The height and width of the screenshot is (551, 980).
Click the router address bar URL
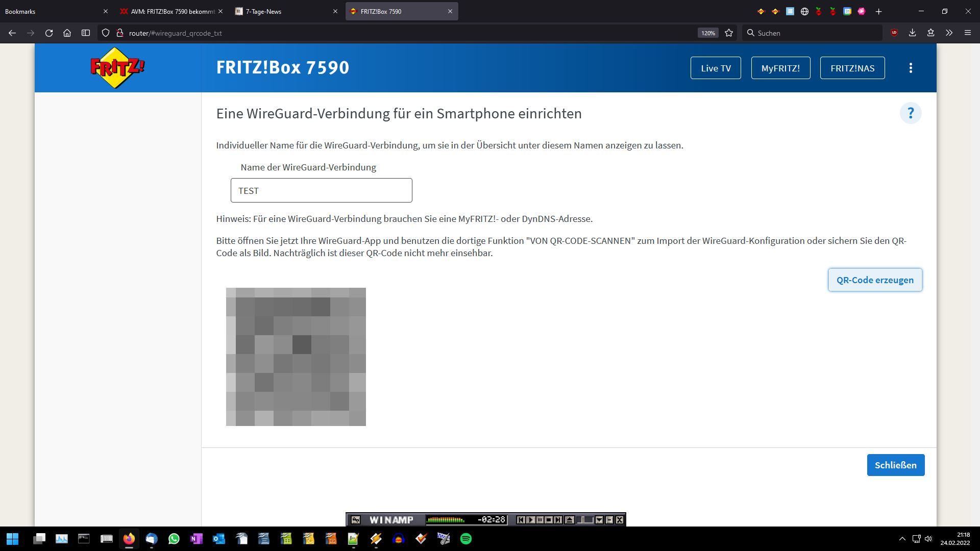[x=175, y=33]
